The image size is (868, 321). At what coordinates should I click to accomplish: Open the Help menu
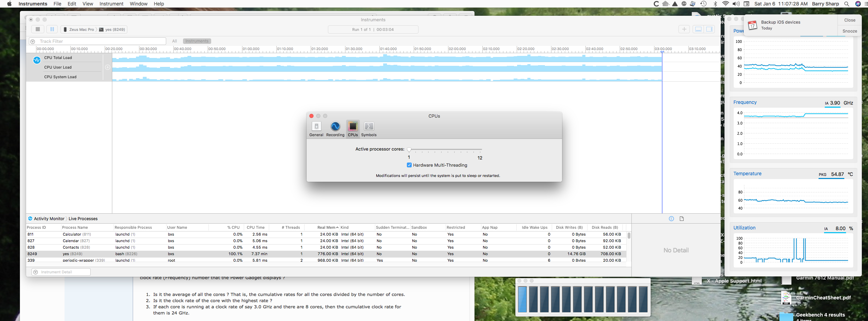pyautogui.click(x=159, y=4)
